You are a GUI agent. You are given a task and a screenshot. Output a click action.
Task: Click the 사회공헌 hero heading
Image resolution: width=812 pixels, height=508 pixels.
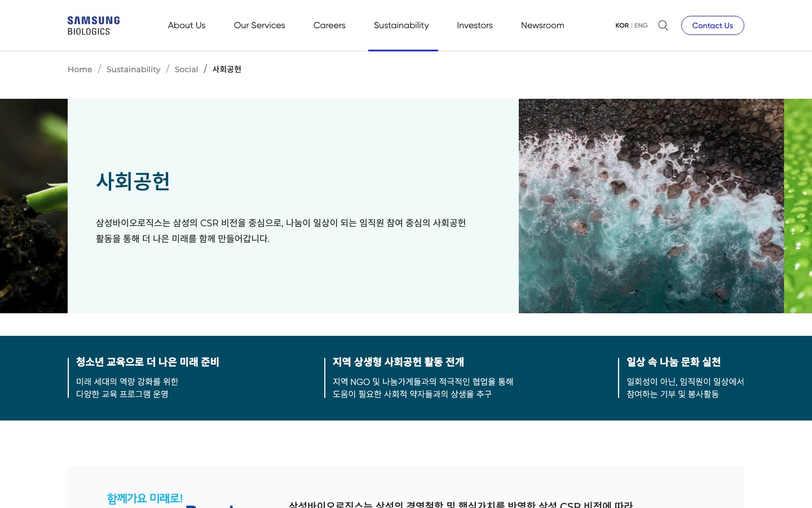tap(133, 181)
